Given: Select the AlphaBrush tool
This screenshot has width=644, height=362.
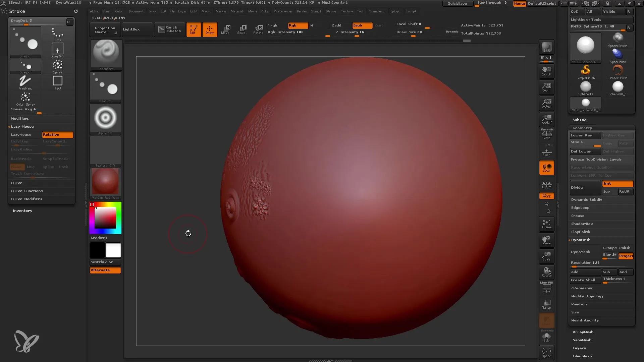Looking at the screenshot, I should (618, 56).
